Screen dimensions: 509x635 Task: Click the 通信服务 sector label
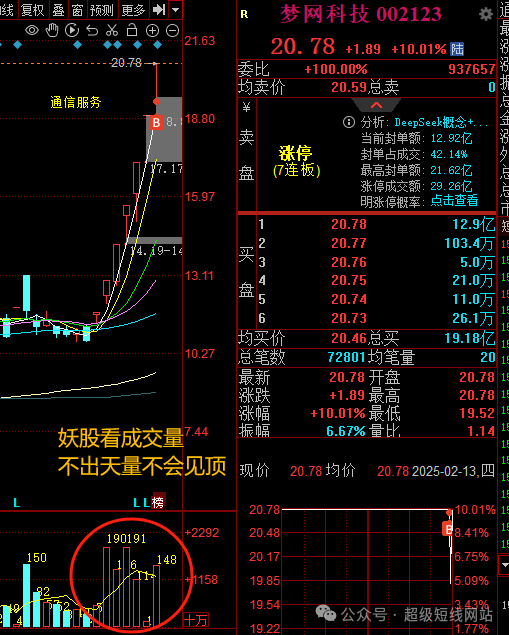pyautogui.click(x=75, y=102)
